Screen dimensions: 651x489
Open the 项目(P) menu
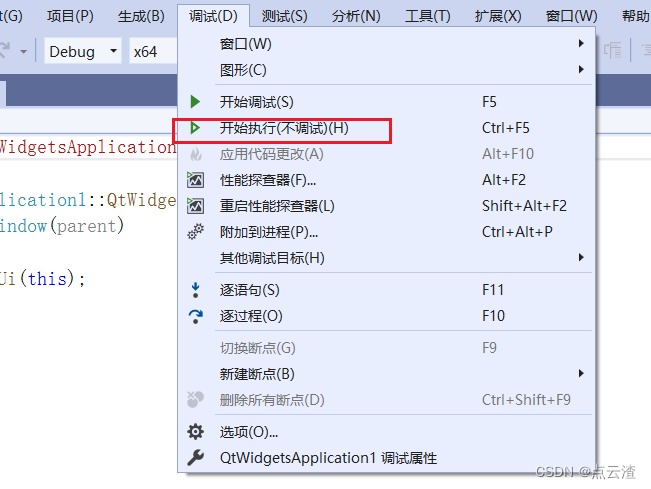pyautogui.click(x=70, y=16)
